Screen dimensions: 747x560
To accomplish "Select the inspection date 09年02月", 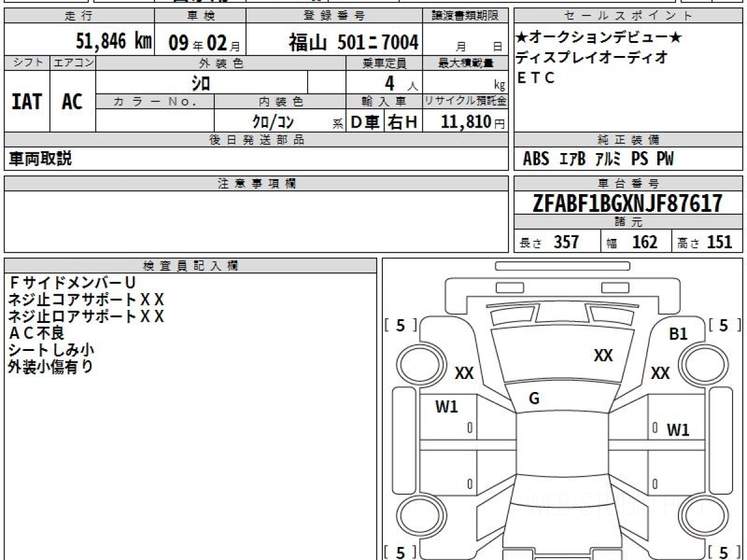I will pyautogui.click(x=200, y=42).
